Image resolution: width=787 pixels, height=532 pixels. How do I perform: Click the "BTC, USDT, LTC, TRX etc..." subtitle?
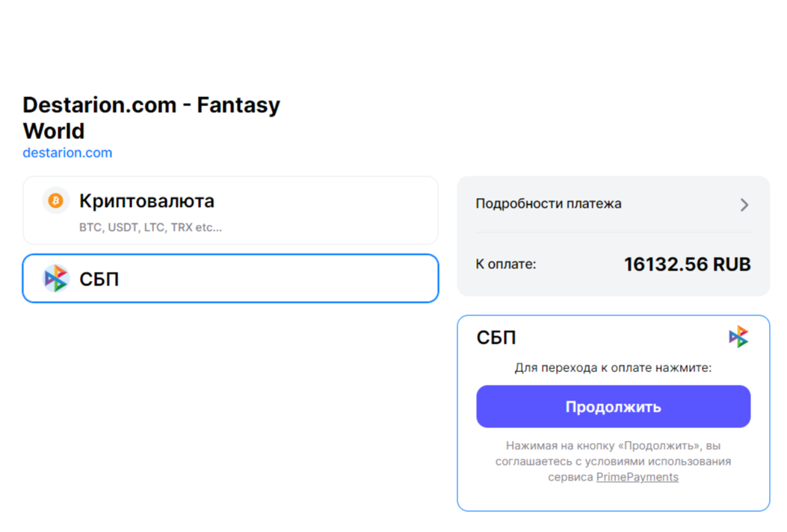pyautogui.click(x=150, y=228)
